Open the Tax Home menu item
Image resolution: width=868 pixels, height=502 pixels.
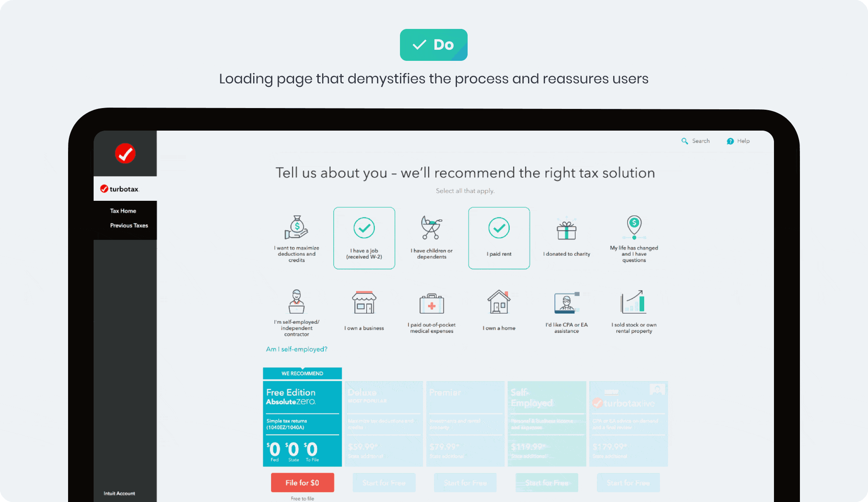[123, 210]
